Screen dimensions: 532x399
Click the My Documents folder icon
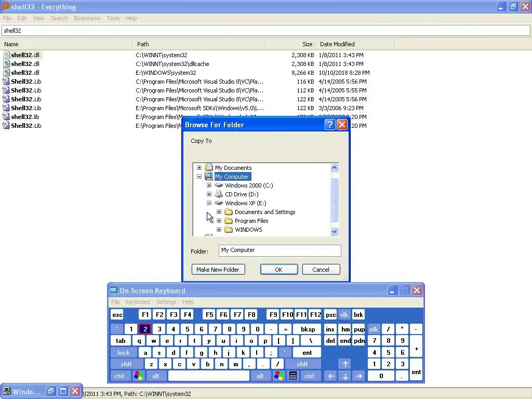coord(209,167)
